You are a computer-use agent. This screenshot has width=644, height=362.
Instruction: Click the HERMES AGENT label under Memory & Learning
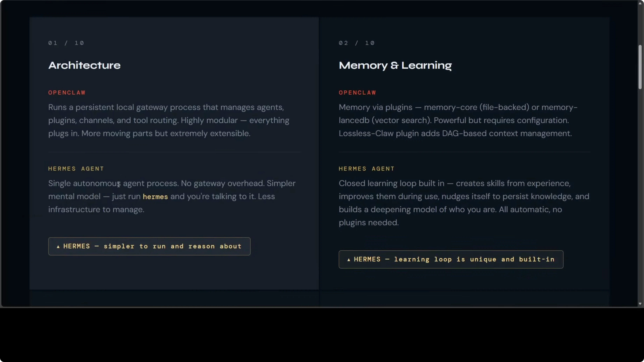coord(366,169)
